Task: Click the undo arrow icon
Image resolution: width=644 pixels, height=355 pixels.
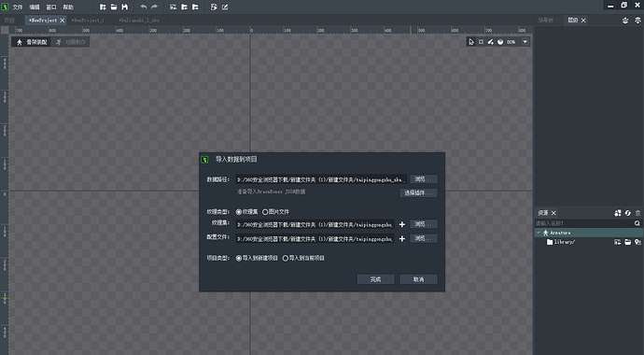Action: [144, 7]
